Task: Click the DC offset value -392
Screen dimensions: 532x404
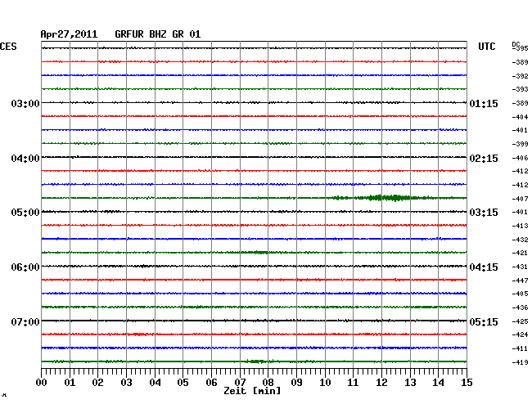Action: (520, 76)
